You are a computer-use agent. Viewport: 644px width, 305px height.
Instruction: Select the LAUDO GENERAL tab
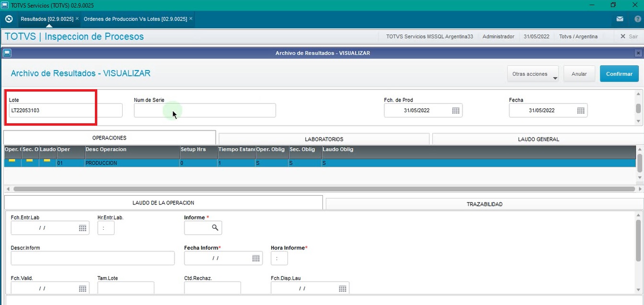point(538,139)
